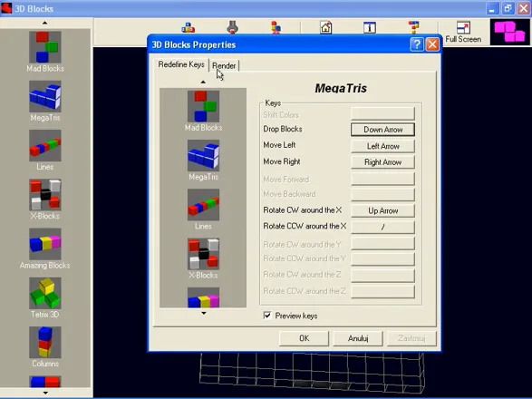The height and width of the screenshot is (399, 532).
Task: Choose the Tetrix 3D game icon
Action: tap(44, 297)
